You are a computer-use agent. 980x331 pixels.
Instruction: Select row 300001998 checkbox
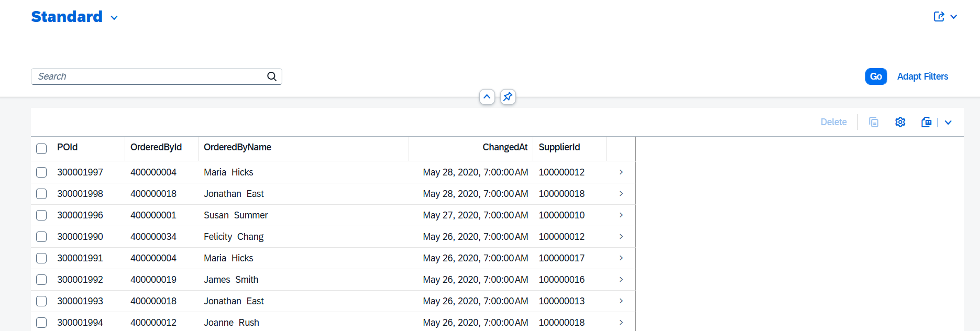click(x=41, y=194)
